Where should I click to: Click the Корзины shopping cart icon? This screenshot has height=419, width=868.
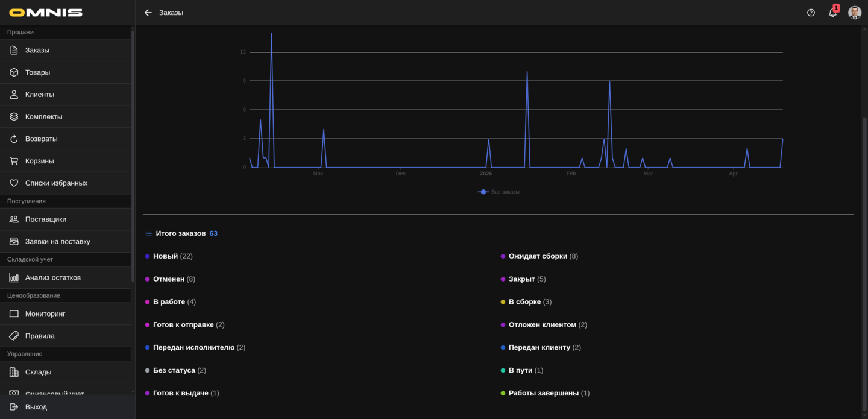tap(14, 161)
